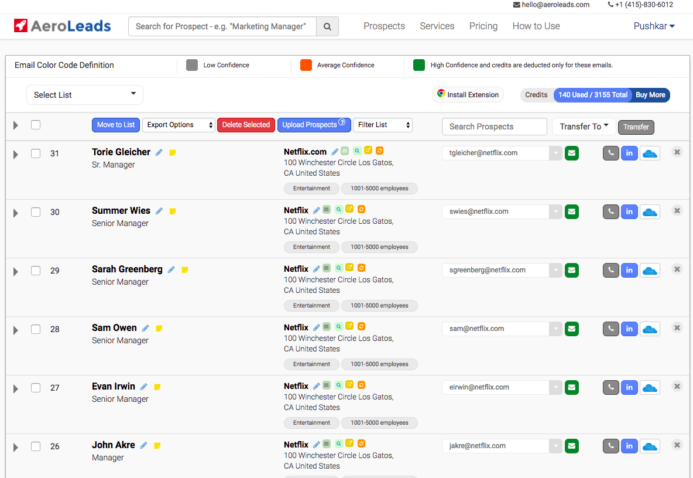Edit Torie Gleicher's name with pencil icon
Image resolution: width=693 pixels, height=478 pixels.
coord(159,153)
